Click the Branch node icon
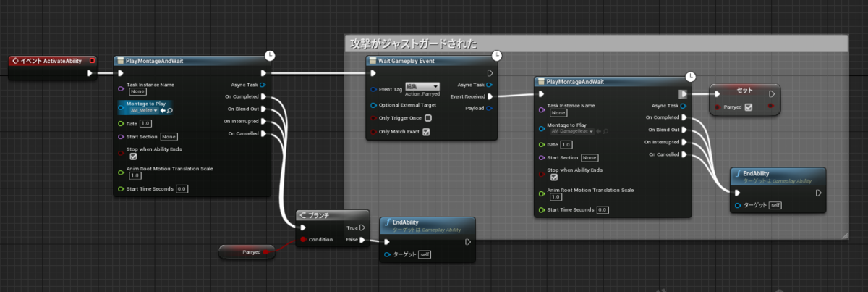 pyautogui.click(x=303, y=215)
